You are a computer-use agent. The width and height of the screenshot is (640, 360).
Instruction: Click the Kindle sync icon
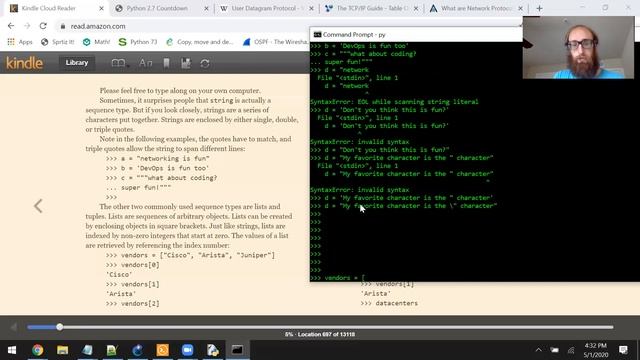click(205, 63)
